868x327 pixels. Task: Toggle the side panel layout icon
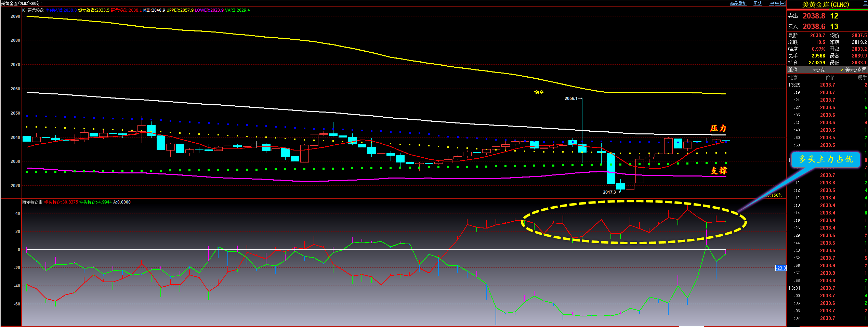(783, 3)
